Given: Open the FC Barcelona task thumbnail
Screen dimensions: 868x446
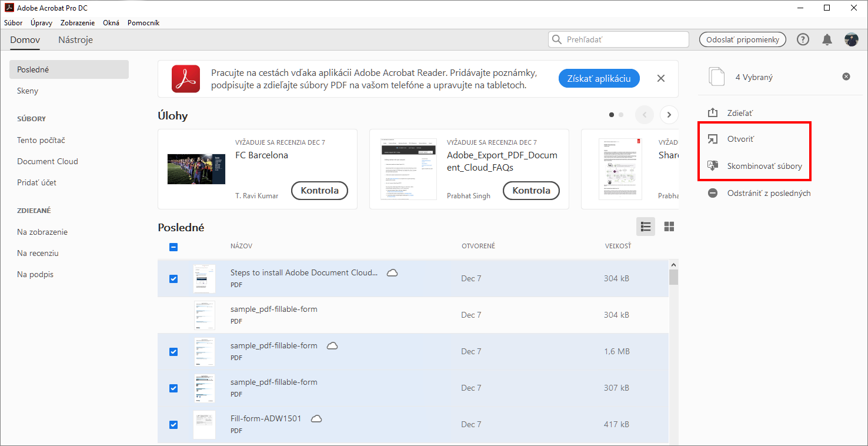Looking at the screenshot, I should 196,169.
